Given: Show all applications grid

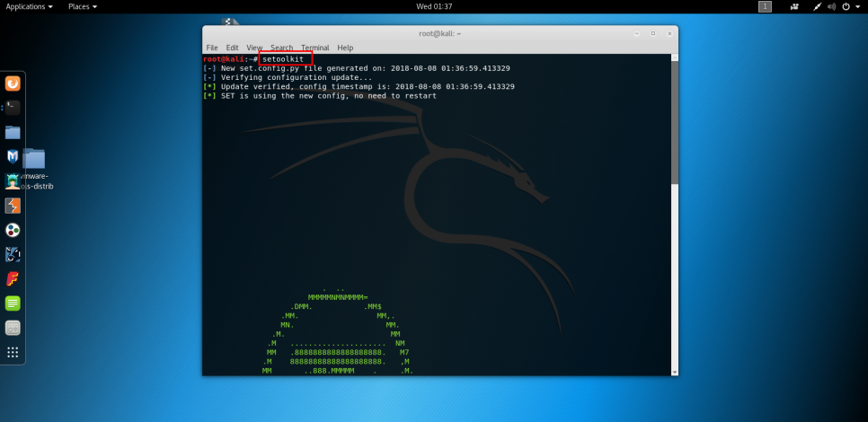Looking at the screenshot, I should coord(13,352).
